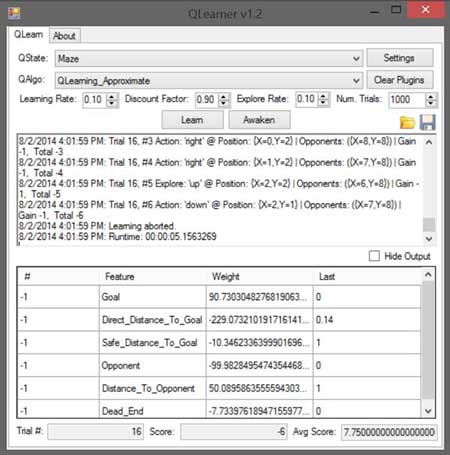Click the floppy disk save icon

tap(428, 122)
